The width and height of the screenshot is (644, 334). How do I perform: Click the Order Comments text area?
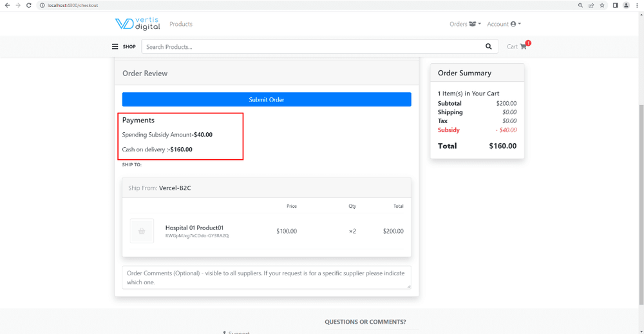click(x=267, y=278)
